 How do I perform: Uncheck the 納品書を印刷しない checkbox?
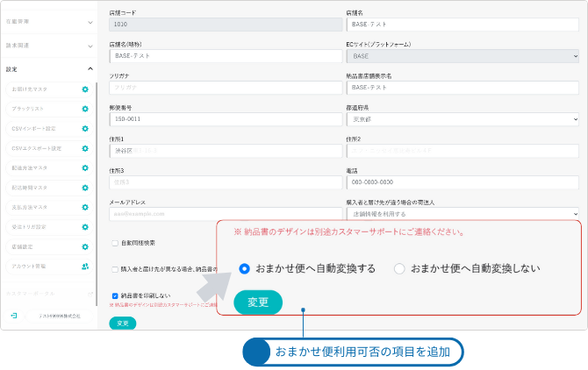[x=115, y=295]
